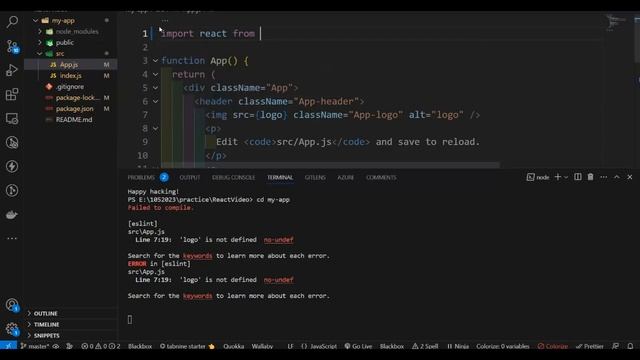Click the remote window indicator in status bar
Image resolution: width=640 pixels, height=360 pixels.
coord(8,346)
